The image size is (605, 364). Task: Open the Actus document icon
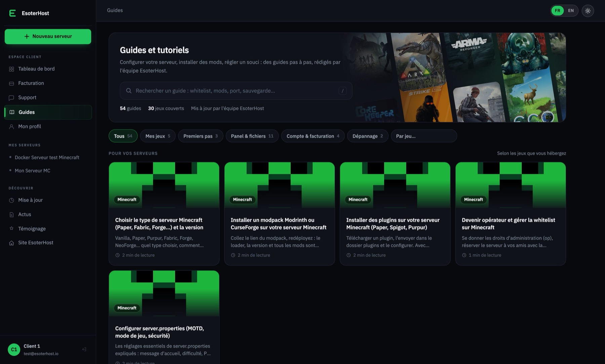(11, 215)
